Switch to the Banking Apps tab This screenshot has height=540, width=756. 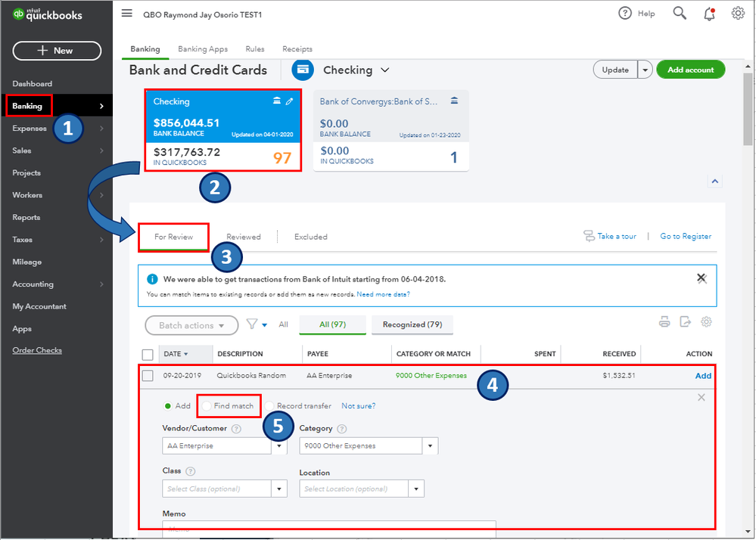(x=203, y=48)
